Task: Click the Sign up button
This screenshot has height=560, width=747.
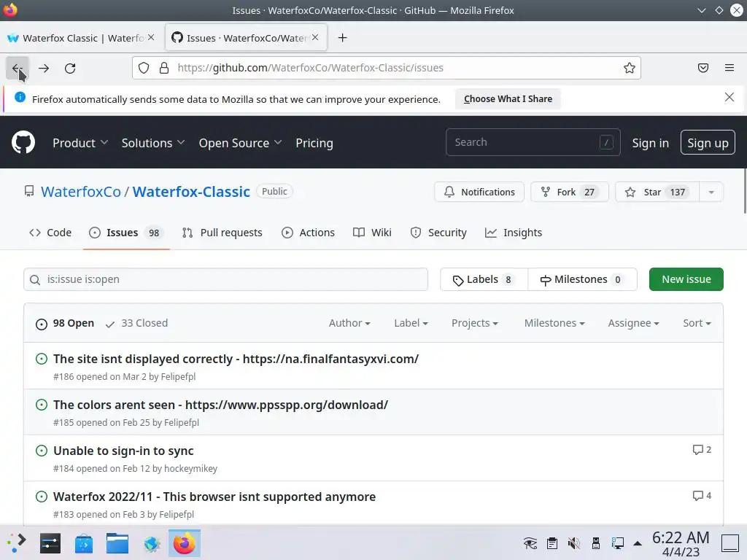Action: point(708,142)
